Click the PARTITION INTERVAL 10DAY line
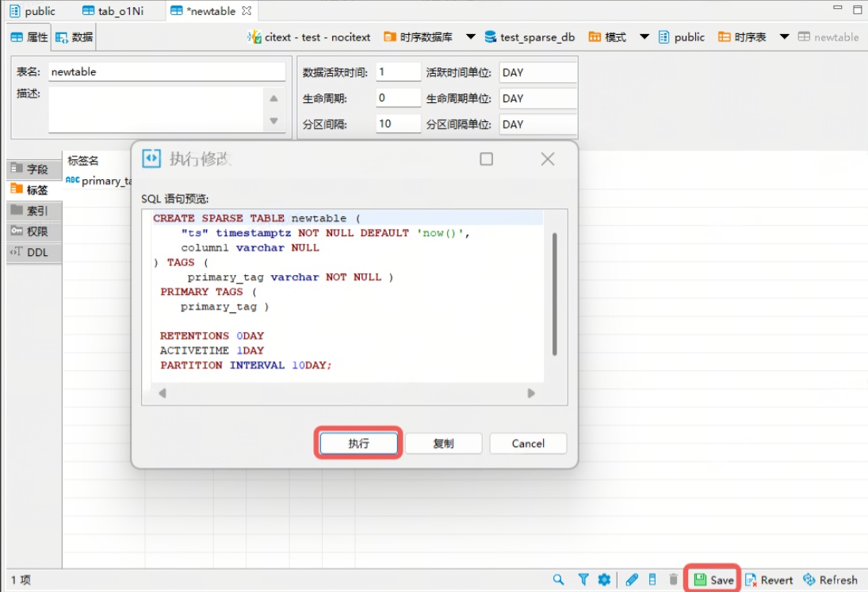868x592 pixels. coord(245,365)
